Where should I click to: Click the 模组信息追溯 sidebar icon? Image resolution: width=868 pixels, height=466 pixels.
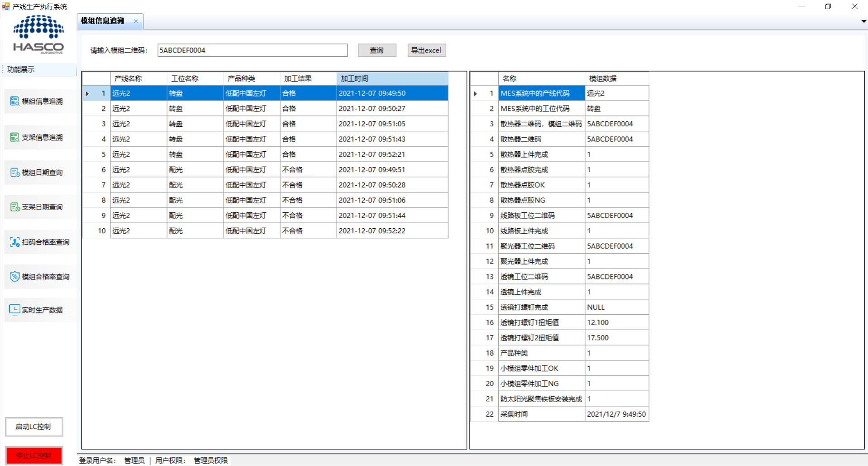point(14,101)
